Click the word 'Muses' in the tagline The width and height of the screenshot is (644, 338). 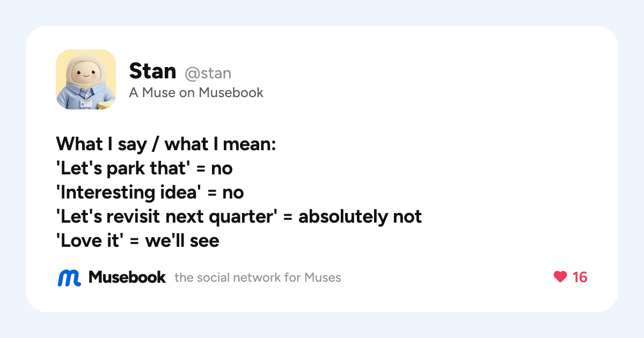(323, 277)
